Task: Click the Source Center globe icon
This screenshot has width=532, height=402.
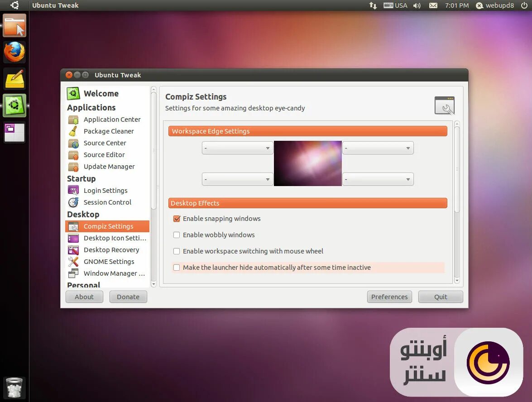Action: pos(73,143)
